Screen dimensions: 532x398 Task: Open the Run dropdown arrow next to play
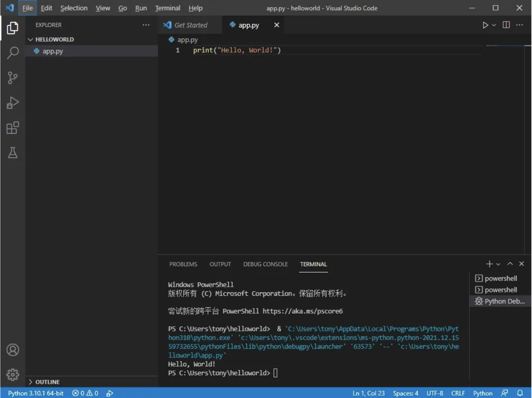(x=494, y=25)
